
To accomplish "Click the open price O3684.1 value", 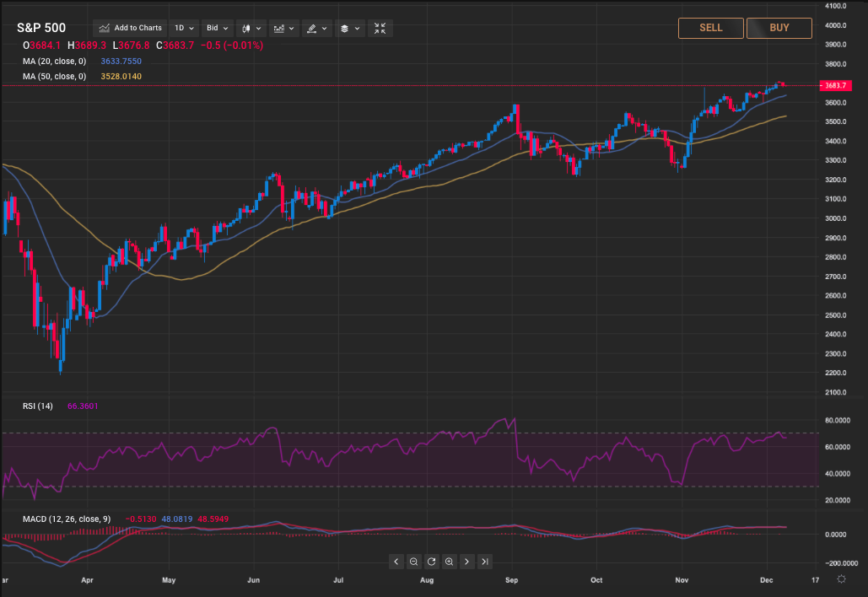I will (x=41, y=46).
